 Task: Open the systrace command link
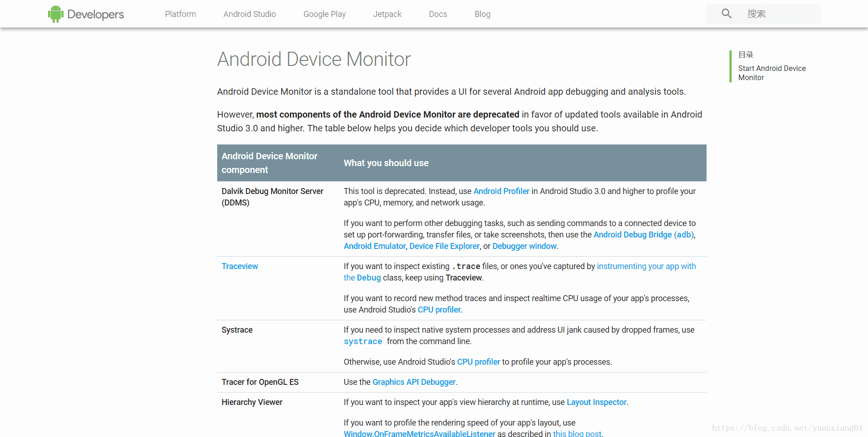click(363, 341)
